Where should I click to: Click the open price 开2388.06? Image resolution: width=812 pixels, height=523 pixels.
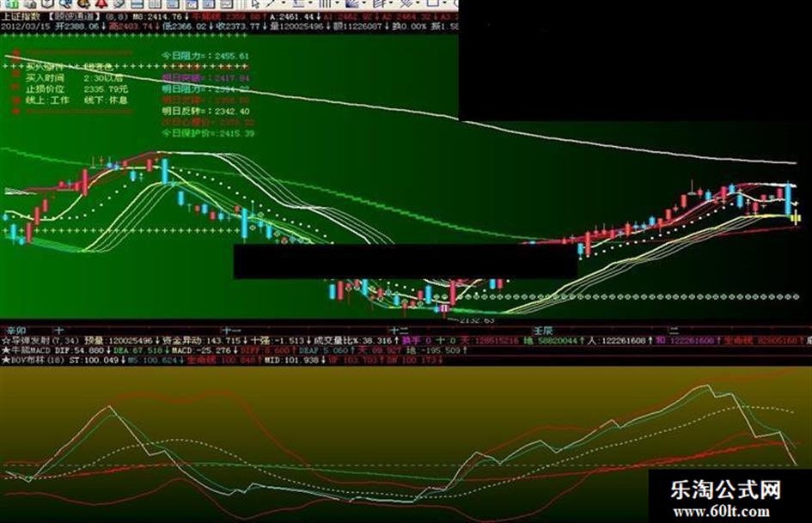77,26
